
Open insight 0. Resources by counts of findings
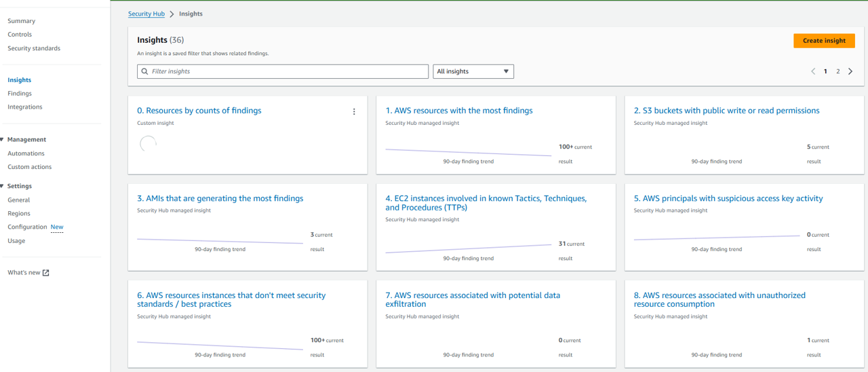coord(199,111)
